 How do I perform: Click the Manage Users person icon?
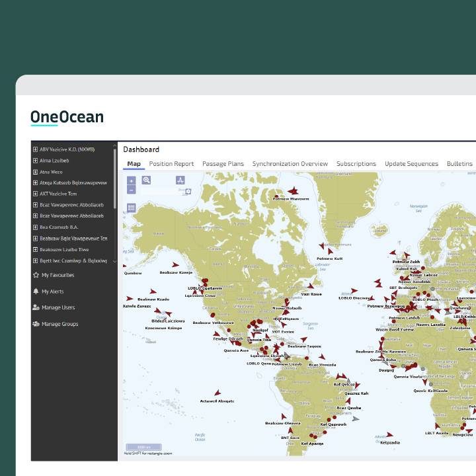(x=36, y=307)
